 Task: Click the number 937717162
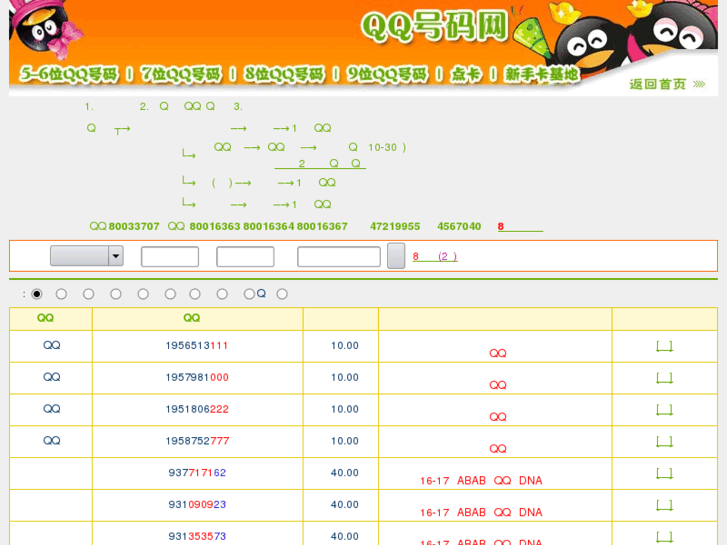pyautogui.click(x=197, y=473)
